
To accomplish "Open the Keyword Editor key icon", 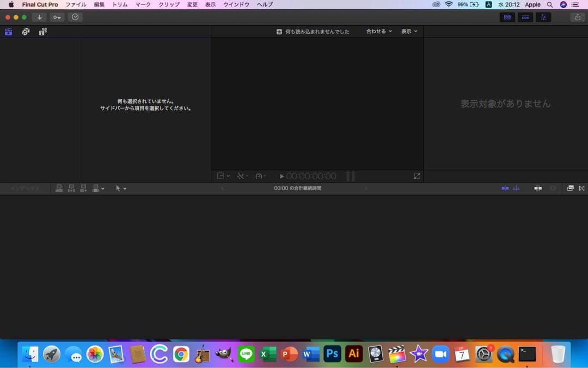I will (57, 17).
